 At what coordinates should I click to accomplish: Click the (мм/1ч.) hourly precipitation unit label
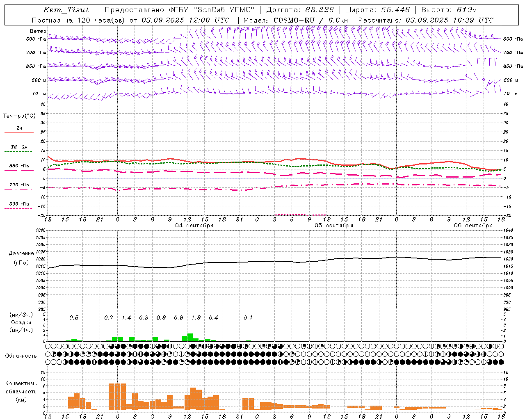coord(21,330)
